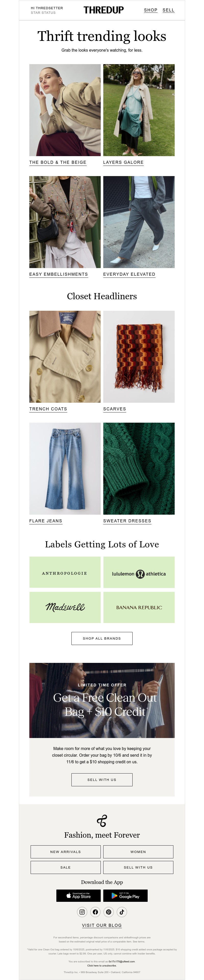Click the Google Play download badge
The height and width of the screenshot is (980, 204).
tap(125, 895)
